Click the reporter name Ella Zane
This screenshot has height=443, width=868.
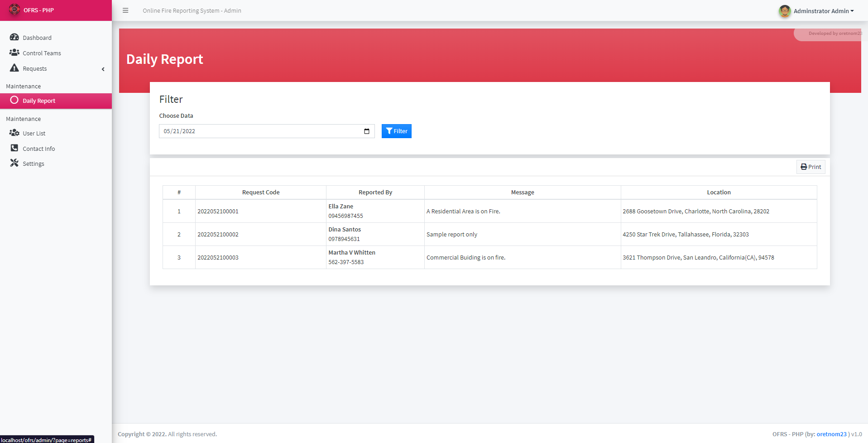[340, 206]
